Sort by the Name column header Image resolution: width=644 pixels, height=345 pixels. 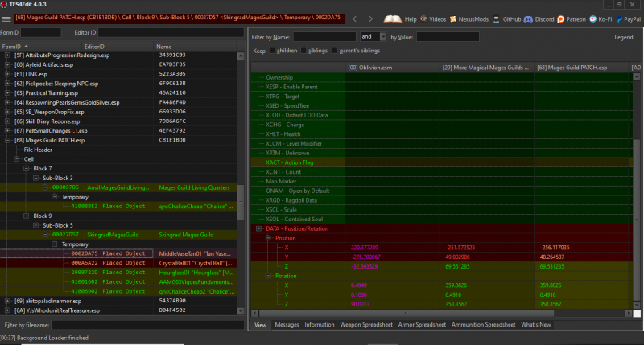195,47
